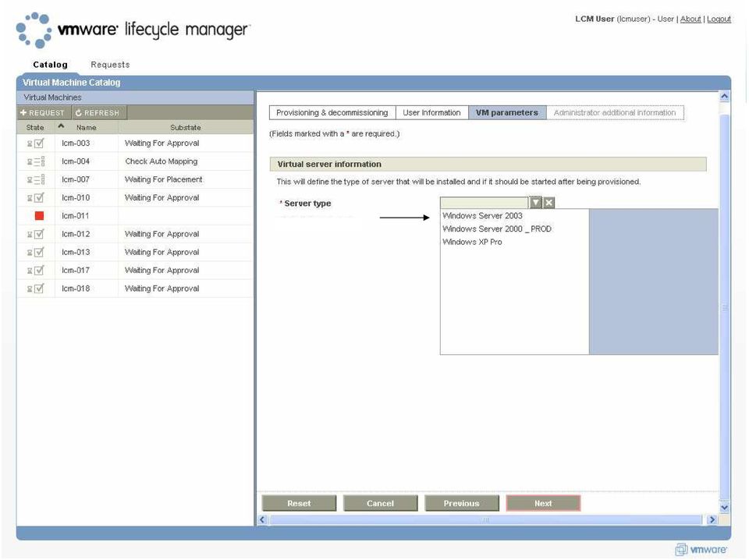This screenshot has width=749, height=560.
Task: Click the Check Auto Mapping substate
Action: click(162, 161)
